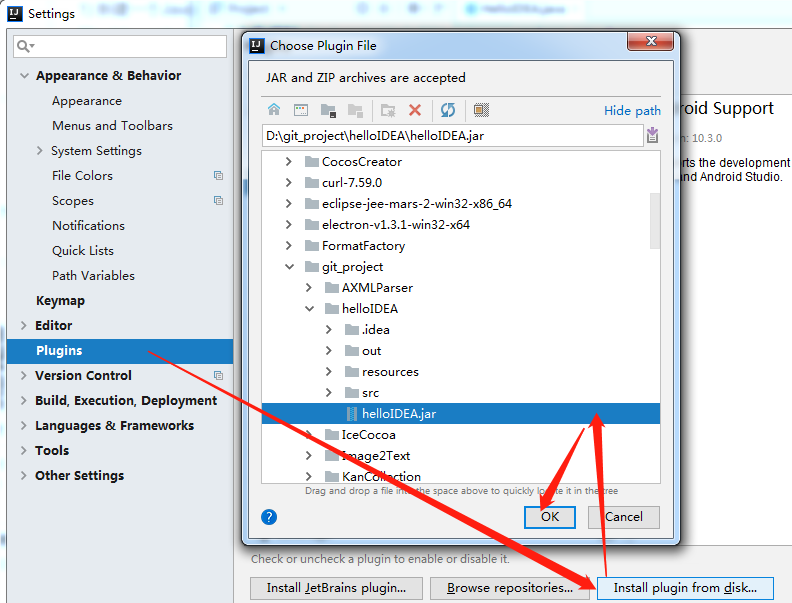The width and height of the screenshot is (792, 603).
Task: Click Install plugin from disk... button
Action: (685, 588)
